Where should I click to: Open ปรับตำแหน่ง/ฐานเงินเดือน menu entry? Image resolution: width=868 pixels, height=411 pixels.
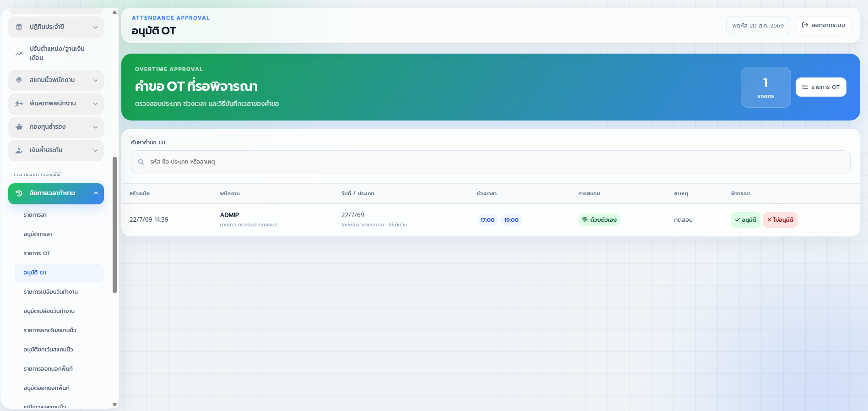coord(56,54)
